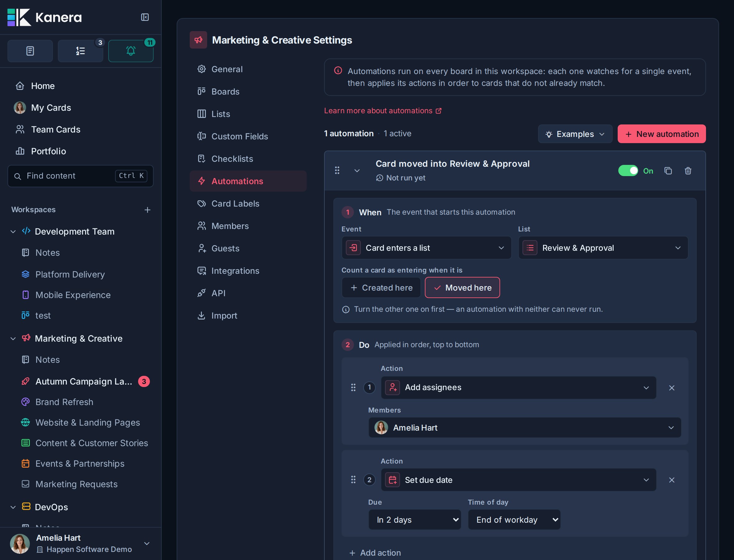Collapse the Marketing & Creative workspace
Viewport: 734px width, 560px height.
13,339
